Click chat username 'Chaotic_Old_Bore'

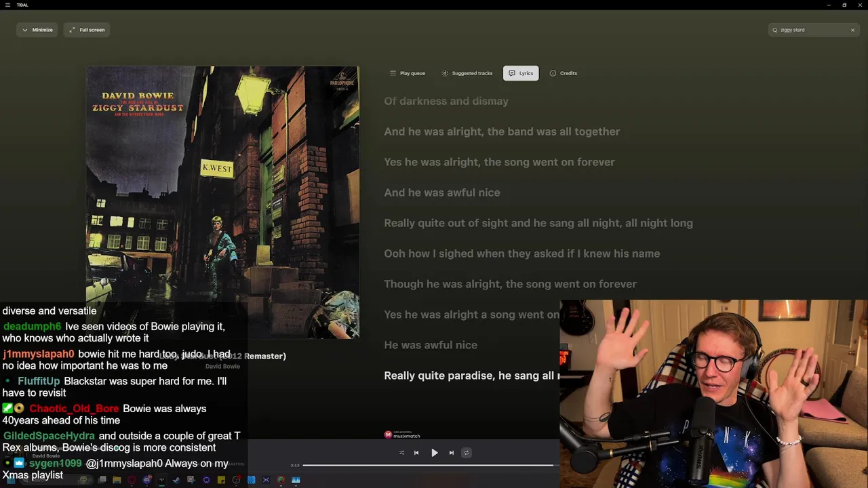pyautogui.click(x=74, y=409)
